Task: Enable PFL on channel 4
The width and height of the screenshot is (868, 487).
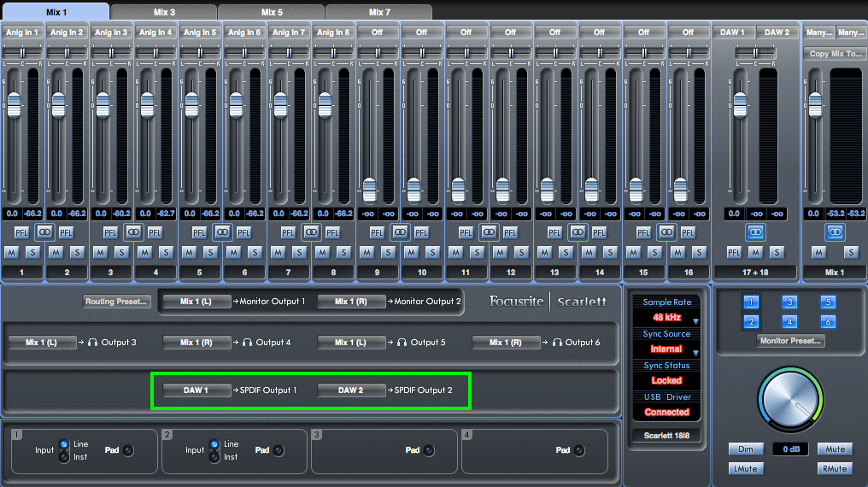Action: click(x=155, y=233)
